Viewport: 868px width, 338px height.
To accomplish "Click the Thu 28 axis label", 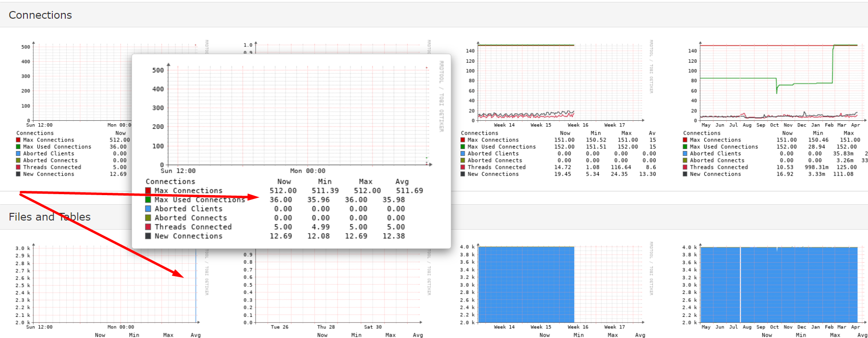I will click(x=326, y=327).
